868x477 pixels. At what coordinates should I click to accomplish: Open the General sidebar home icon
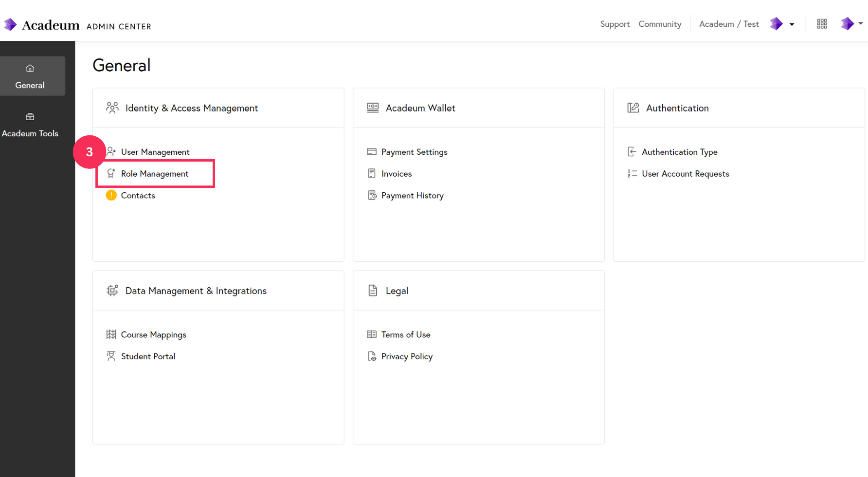pos(30,68)
